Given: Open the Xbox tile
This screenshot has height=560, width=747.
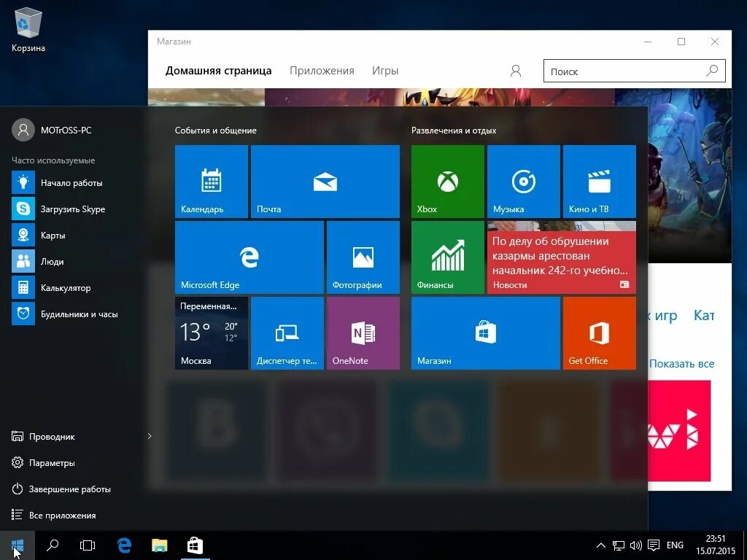Looking at the screenshot, I should coord(448,182).
